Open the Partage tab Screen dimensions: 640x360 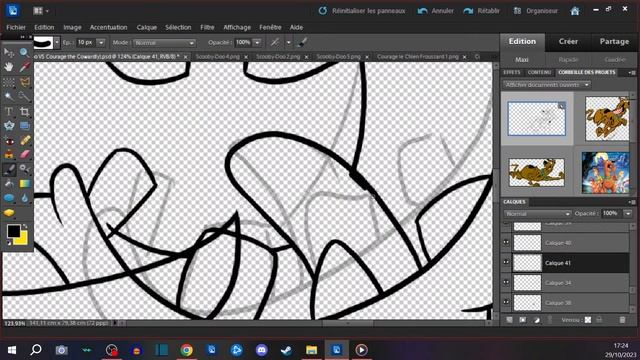point(614,42)
